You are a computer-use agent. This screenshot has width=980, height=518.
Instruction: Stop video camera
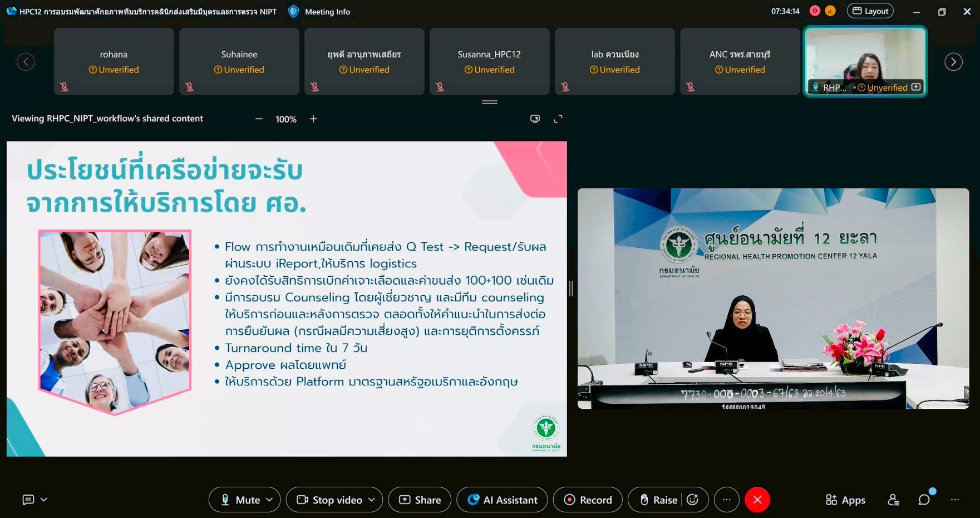pos(330,500)
